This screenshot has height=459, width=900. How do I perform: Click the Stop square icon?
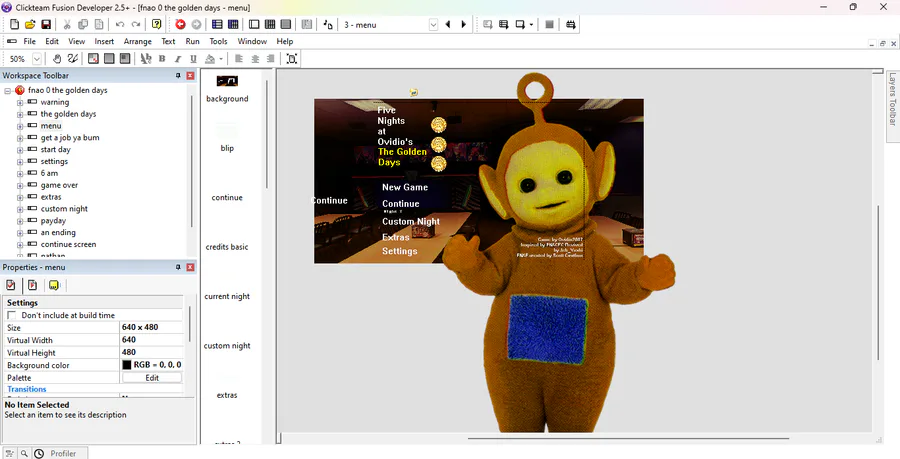pyautogui.click(x=549, y=24)
